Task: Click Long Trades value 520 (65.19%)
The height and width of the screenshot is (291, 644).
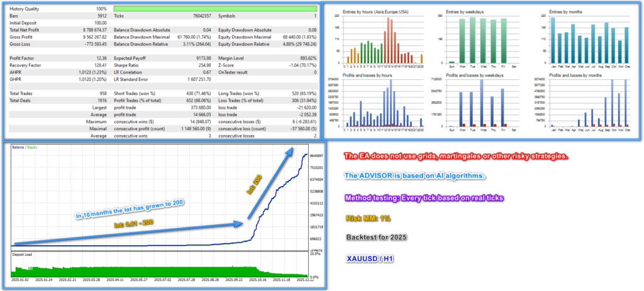Action: click(x=304, y=94)
